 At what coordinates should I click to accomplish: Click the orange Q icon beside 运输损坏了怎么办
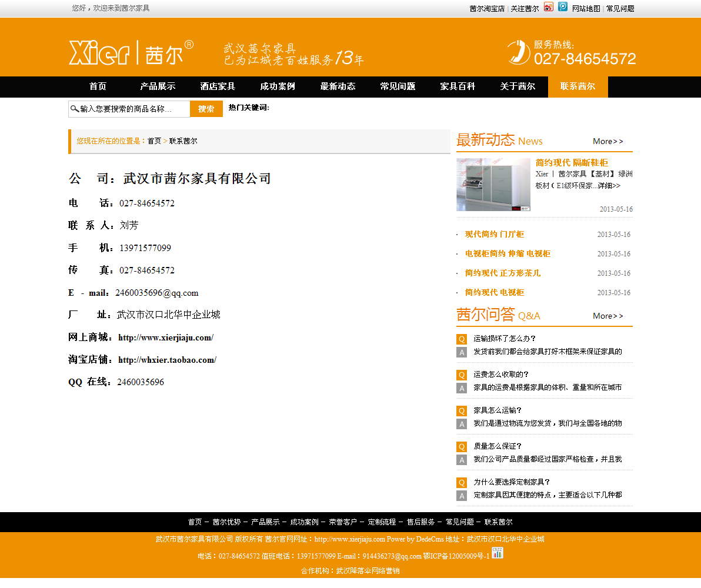coord(462,339)
